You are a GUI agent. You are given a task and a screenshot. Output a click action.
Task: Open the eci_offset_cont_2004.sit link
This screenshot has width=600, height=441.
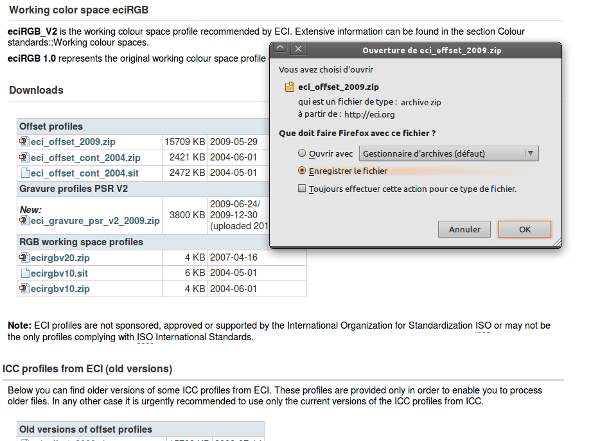click(85, 173)
